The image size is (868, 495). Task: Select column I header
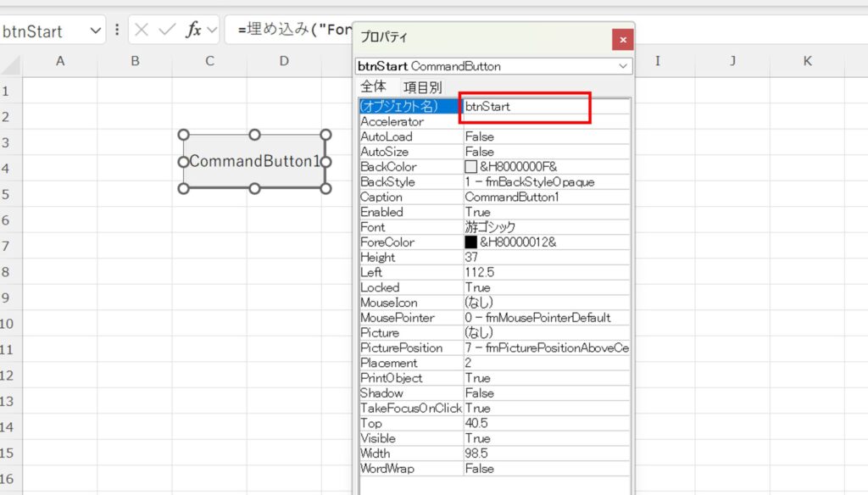pos(658,61)
